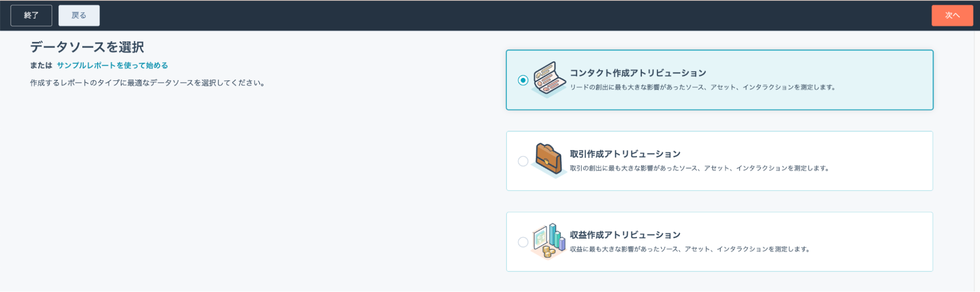
Task: Select 収益作成アトリビューション radio button
Action: click(523, 242)
